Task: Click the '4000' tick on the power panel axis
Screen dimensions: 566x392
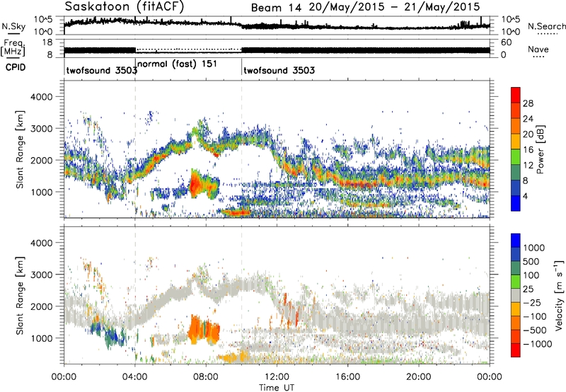Action: coord(41,97)
